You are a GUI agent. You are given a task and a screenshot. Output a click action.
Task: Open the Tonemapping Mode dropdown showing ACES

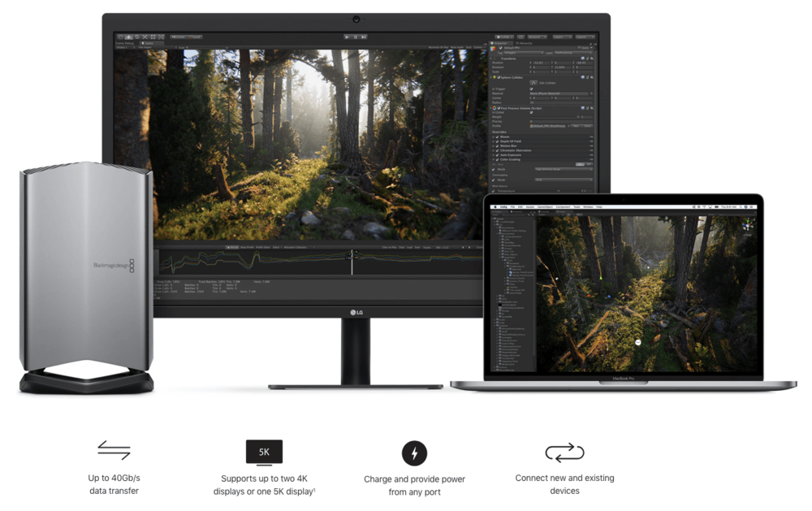563,179
